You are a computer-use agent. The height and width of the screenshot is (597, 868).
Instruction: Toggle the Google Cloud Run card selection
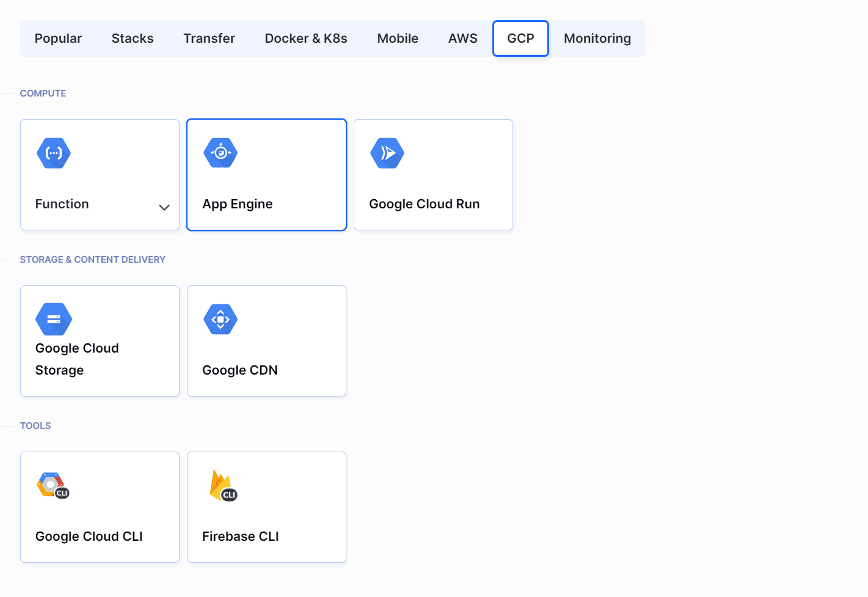point(433,175)
